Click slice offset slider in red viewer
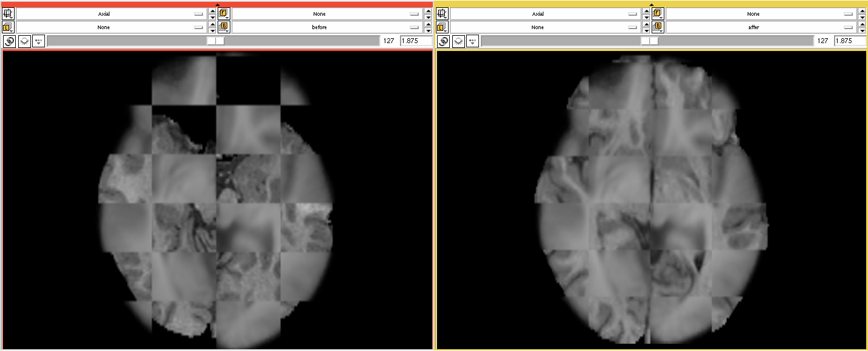 click(x=213, y=41)
